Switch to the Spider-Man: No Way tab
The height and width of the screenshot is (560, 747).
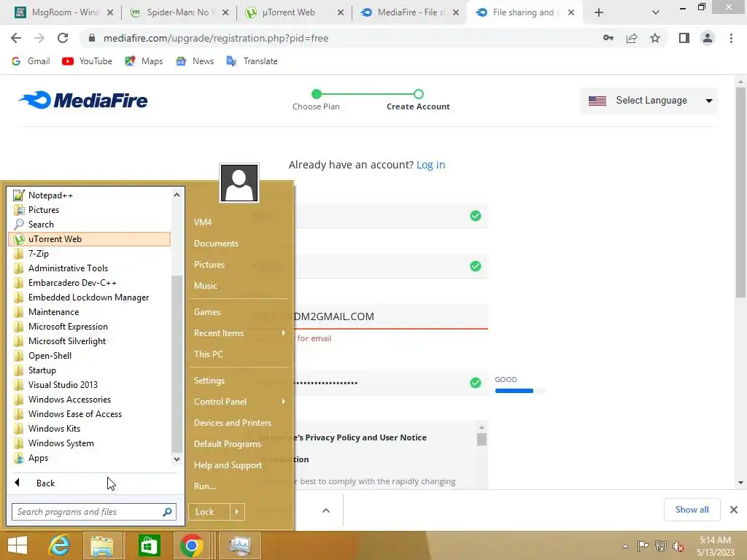point(179,12)
